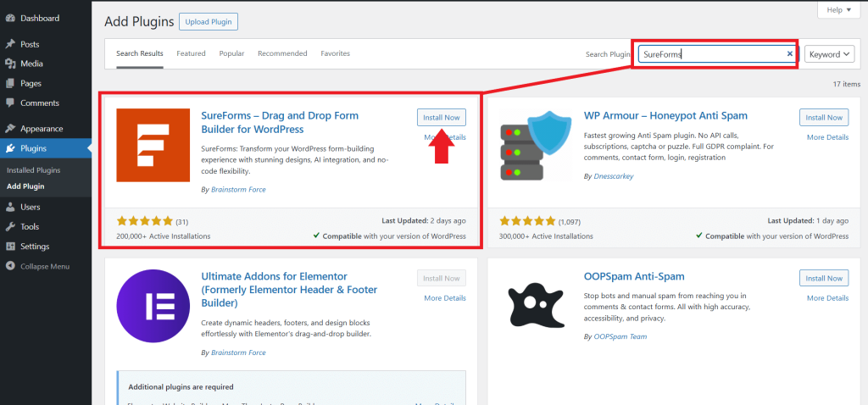868x405 pixels.
Task: Click the OOPSpam ghost logo
Action: tap(536, 306)
